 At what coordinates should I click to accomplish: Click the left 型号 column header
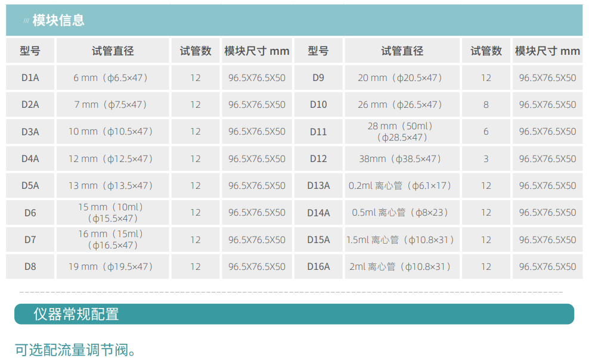pos(30,51)
